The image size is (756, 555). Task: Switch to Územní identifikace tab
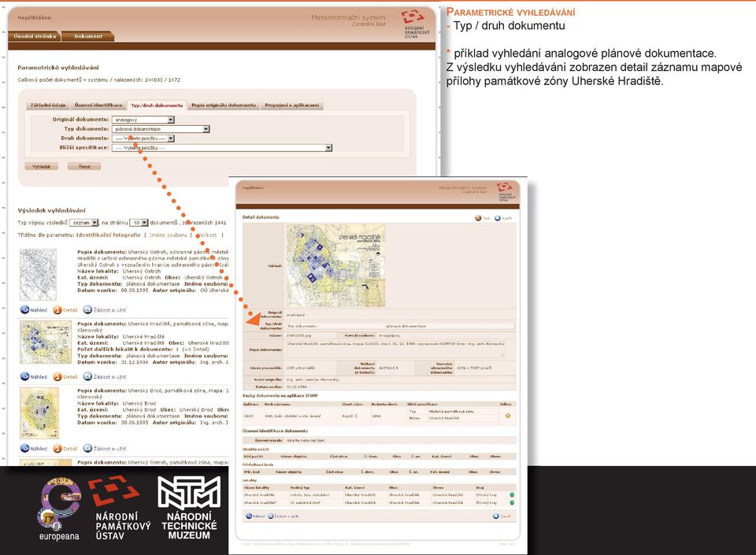click(x=98, y=105)
